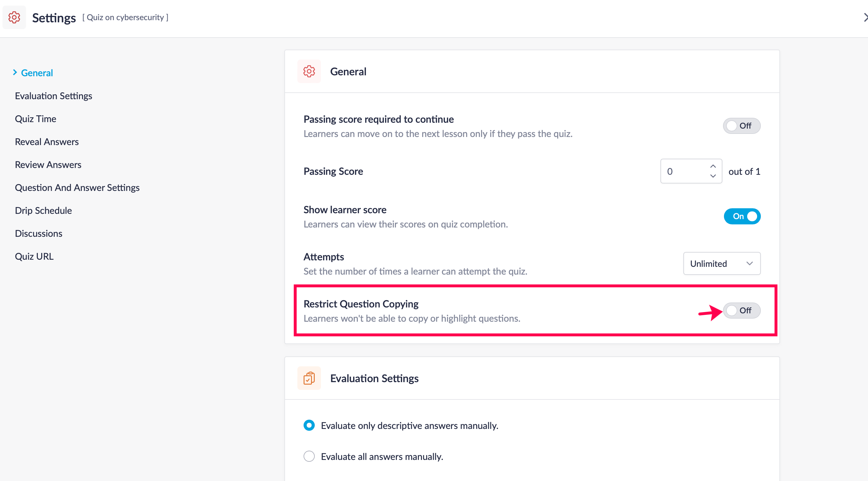Screen dimensions: 868x481
Task: Enable Restrict Question Copying toggle
Action: point(741,311)
